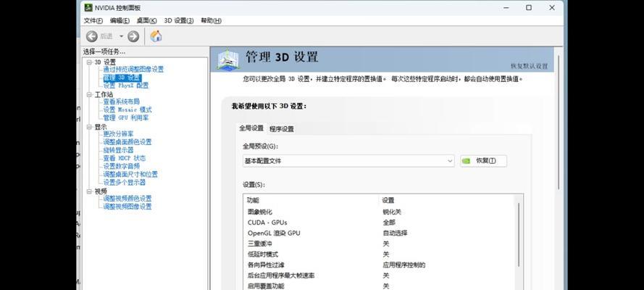This screenshot has height=290, width=644.
Task: Open 查看系统布局 in task tree
Action: pyautogui.click(x=121, y=101)
